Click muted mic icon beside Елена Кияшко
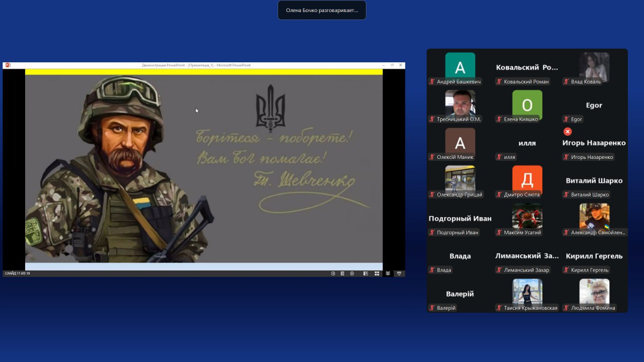The height and width of the screenshot is (362, 644). click(499, 119)
